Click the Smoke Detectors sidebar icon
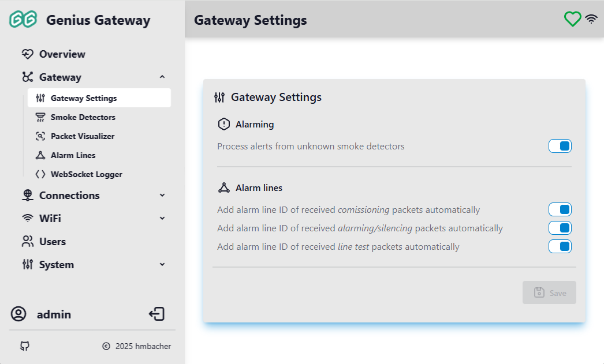The height and width of the screenshot is (364, 604). coord(40,117)
